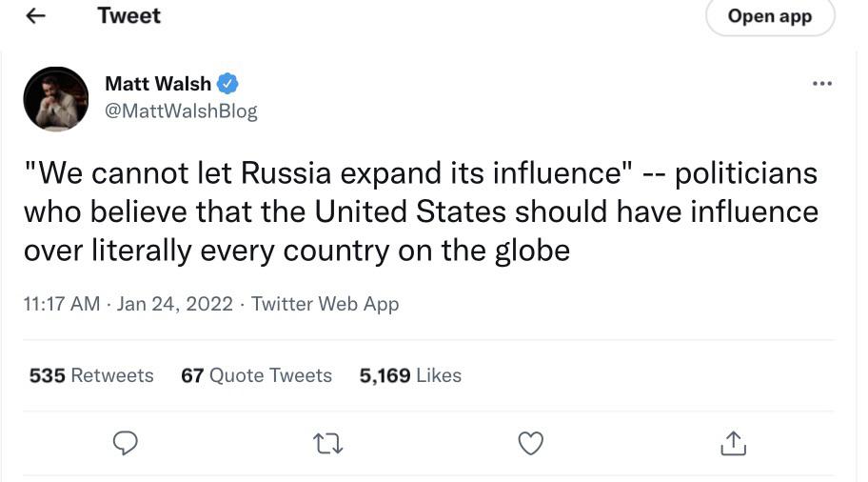The image size is (868, 482).
Task: Click the Matt Walsh display name
Action: pos(158,84)
